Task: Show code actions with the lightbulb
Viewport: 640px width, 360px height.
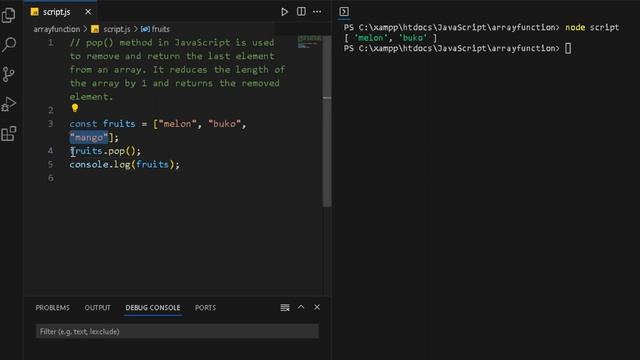Action: point(75,108)
